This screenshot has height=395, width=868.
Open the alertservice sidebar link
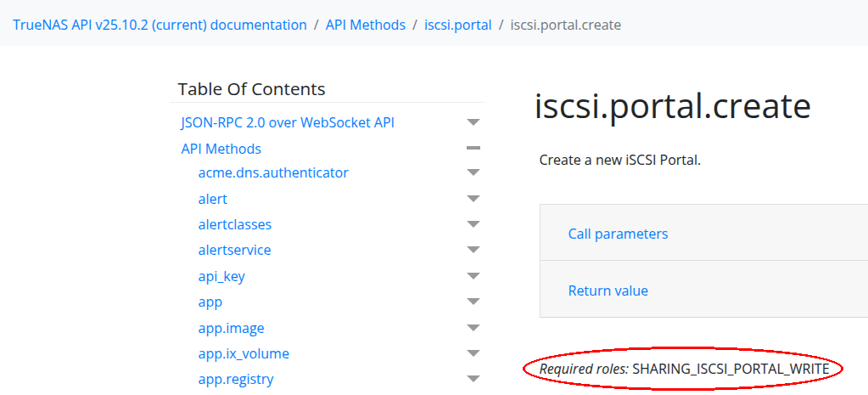pyautogui.click(x=234, y=251)
